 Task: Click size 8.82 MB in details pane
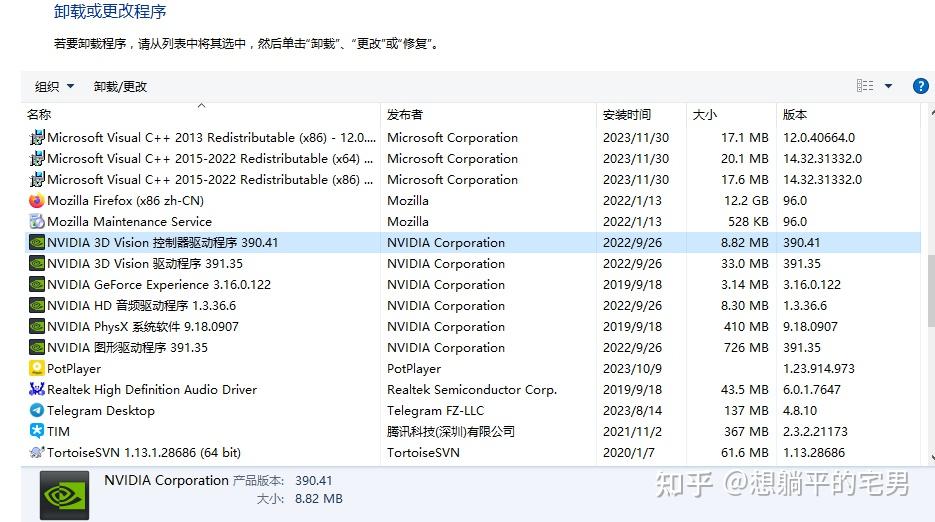318,499
